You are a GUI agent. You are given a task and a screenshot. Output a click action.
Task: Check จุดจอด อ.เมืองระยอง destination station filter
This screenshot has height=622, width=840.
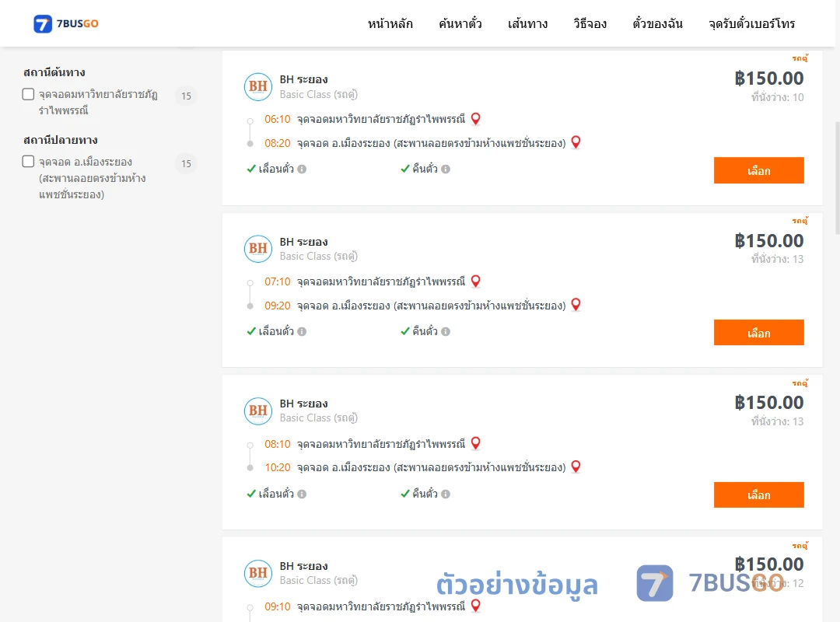point(29,161)
